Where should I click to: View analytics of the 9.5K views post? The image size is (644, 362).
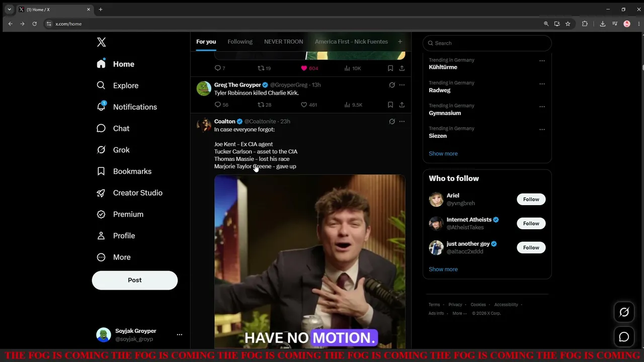click(x=353, y=105)
